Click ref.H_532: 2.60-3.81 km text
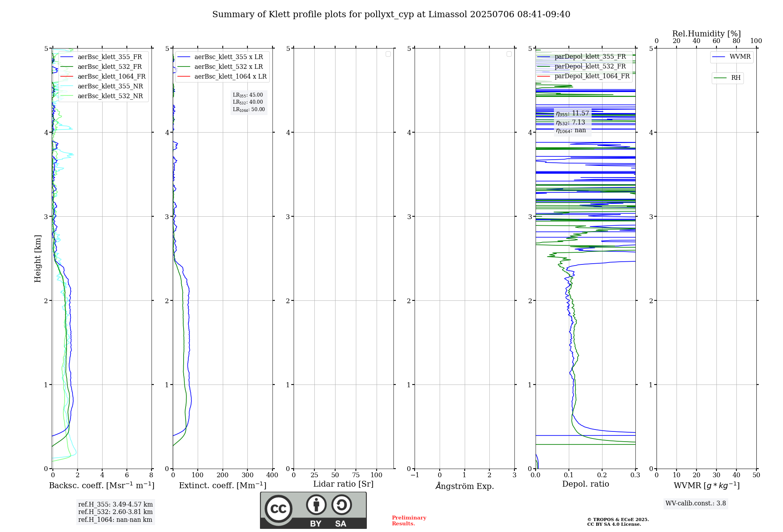This screenshot has height=532, width=783. click(x=115, y=512)
